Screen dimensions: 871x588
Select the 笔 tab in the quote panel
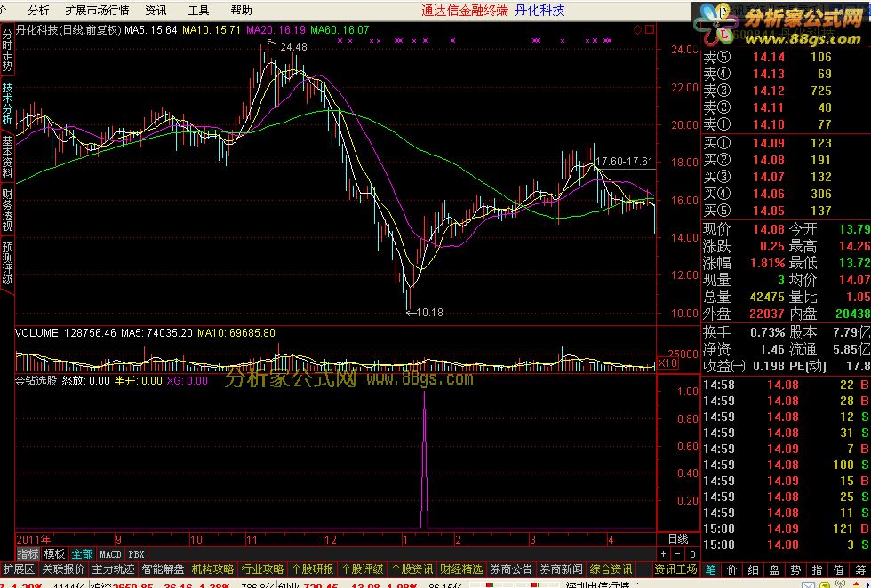tap(711, 569)
